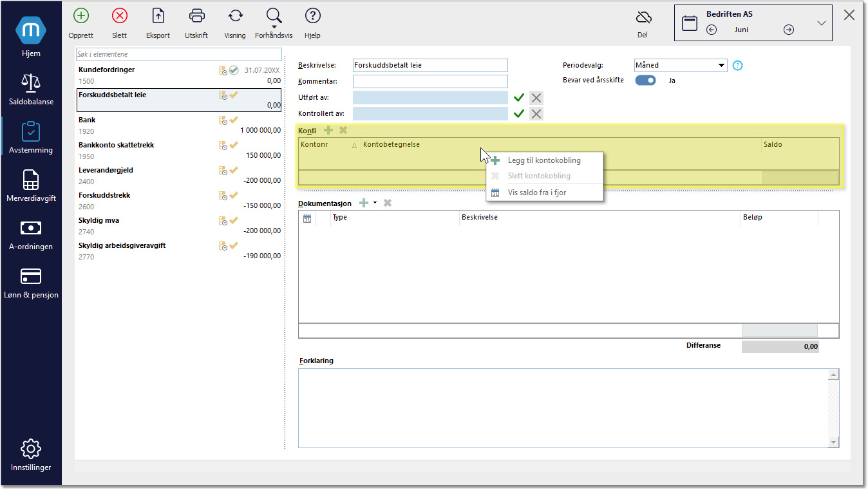Click the yellow checkmark for Leverandørgjeld
Viewport: 868px width, 490px height.
pos(234,170)
